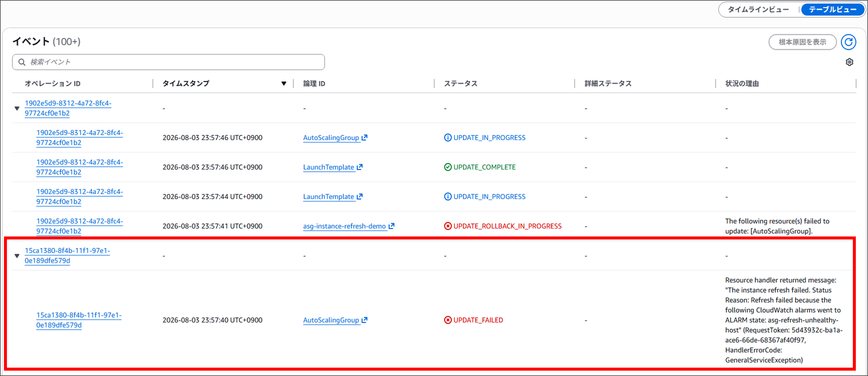This screenshot has height=376, width=868.
Task: Click the 論理 ID column header
Action: click(314, 84)
